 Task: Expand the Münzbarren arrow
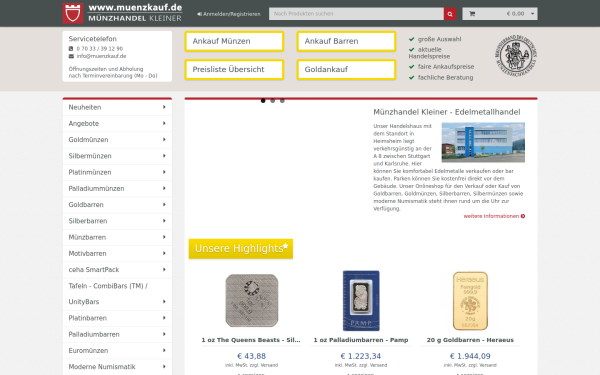[x=164, y=237]
